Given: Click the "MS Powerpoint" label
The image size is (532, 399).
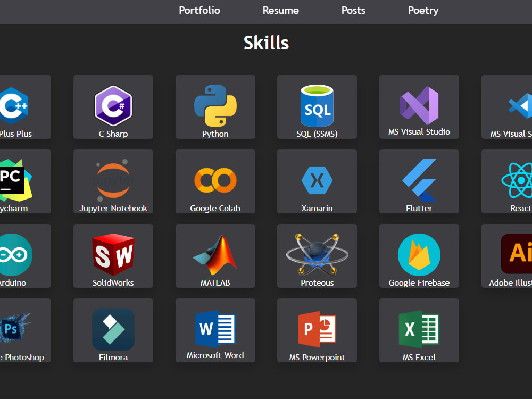Looking at the screenshot, I should [x=317, y=358].
